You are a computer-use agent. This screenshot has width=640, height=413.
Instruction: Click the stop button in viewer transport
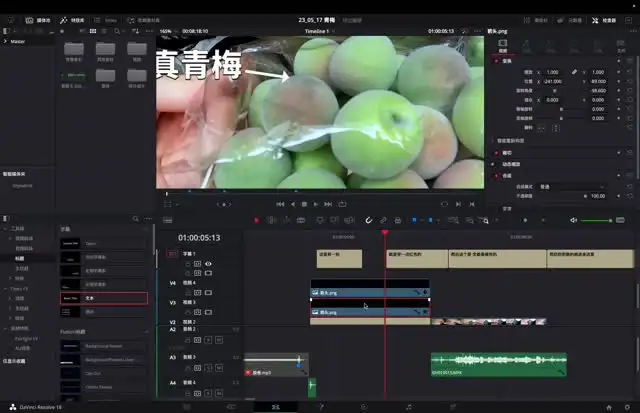point(304,204)
